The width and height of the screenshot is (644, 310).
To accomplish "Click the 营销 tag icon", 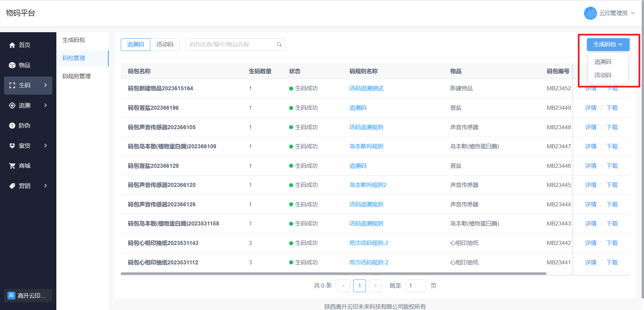I will coord(12,186).
